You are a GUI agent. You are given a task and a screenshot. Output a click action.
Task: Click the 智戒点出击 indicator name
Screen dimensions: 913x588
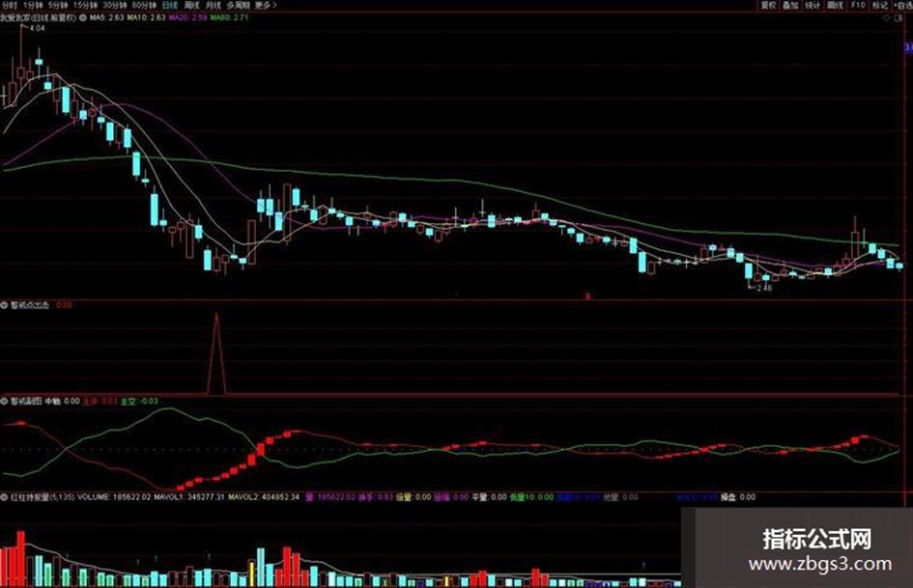(30, 305)
